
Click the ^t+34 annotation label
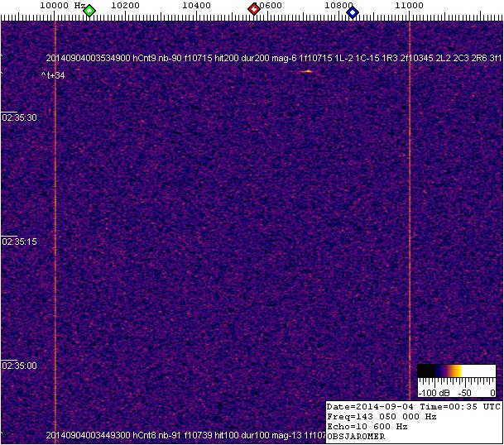click(54, 76)
